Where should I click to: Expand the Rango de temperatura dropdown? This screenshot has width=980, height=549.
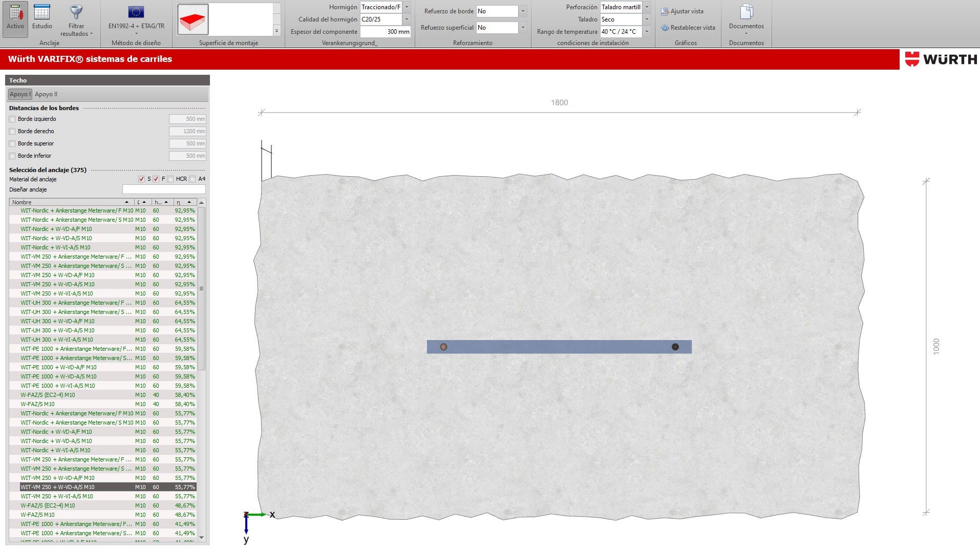647,32
